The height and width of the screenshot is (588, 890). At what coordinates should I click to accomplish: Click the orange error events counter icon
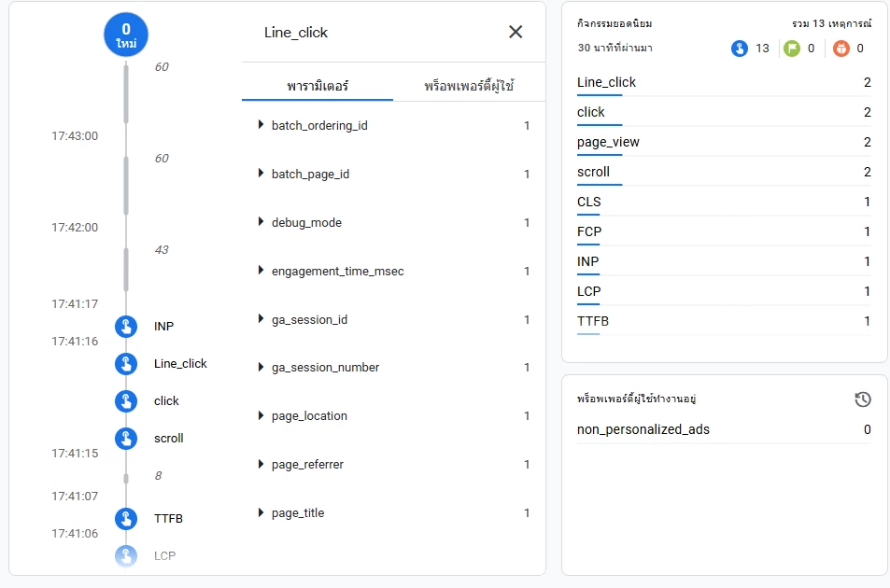841,49
